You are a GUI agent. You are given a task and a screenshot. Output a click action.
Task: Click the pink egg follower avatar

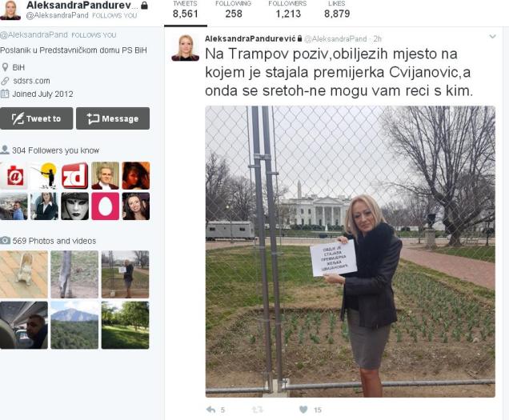coord(105,206)
